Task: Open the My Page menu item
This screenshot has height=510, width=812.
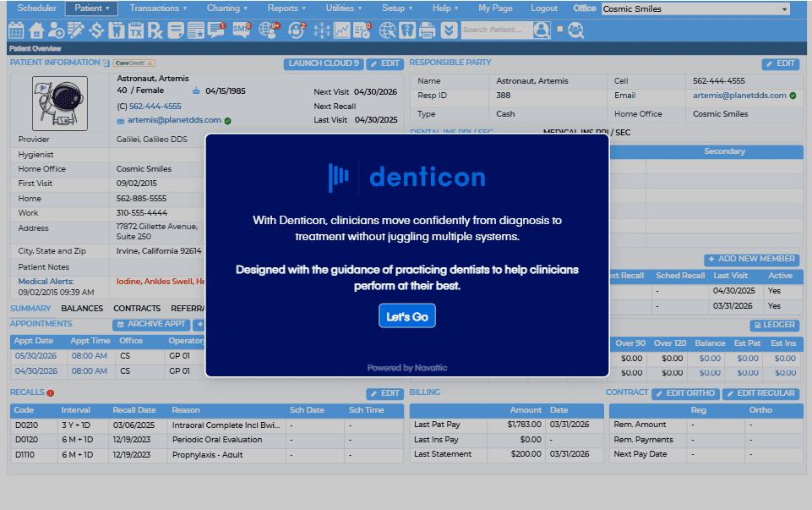Action: pos(495,8)
